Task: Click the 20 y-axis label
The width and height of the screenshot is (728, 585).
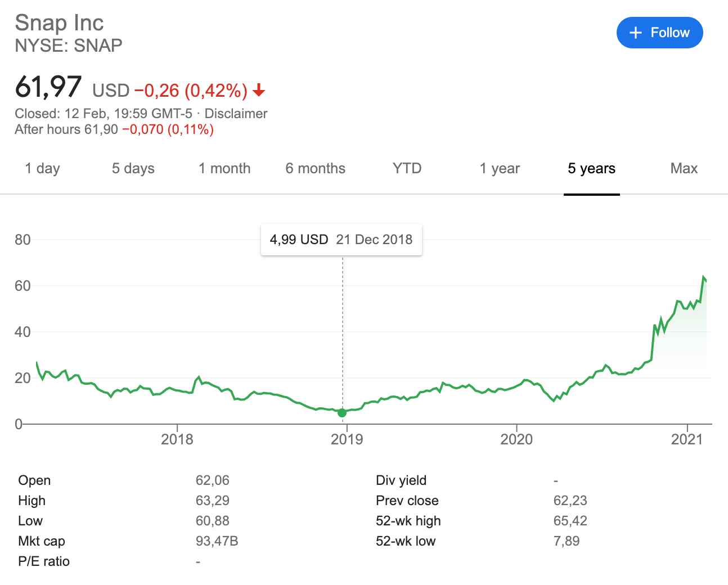Action: (x=23, y=378)
